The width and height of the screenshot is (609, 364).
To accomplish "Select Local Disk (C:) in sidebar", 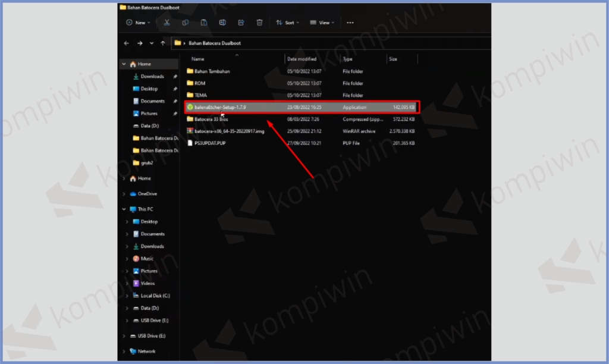I will point(155,296).
